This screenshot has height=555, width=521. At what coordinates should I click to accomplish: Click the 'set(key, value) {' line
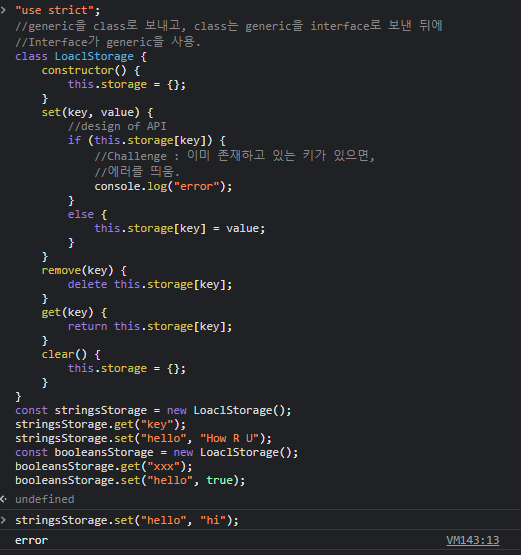tap(97, 113)
